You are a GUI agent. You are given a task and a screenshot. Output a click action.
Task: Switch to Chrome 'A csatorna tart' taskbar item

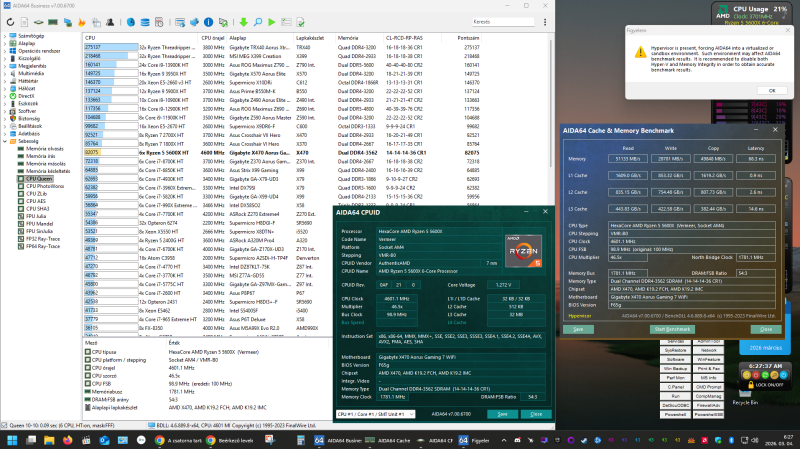pyautogui.click(x=178, y=440)
